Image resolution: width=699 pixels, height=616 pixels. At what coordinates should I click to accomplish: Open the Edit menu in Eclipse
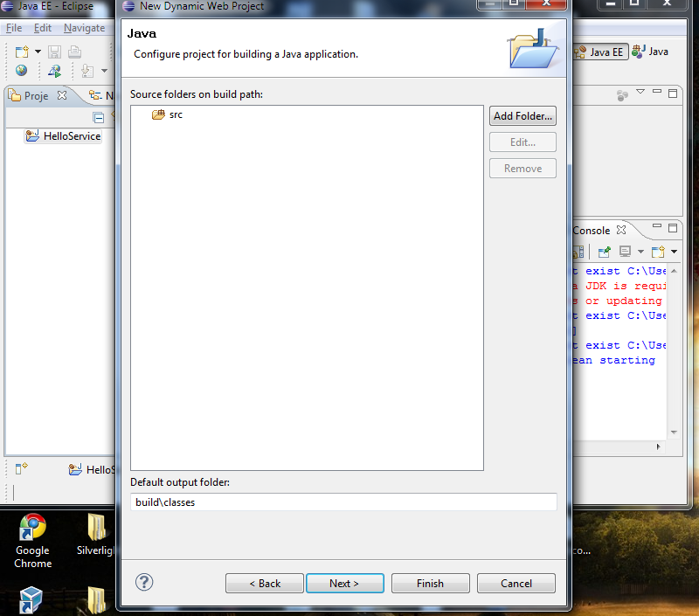pos(43,28)
